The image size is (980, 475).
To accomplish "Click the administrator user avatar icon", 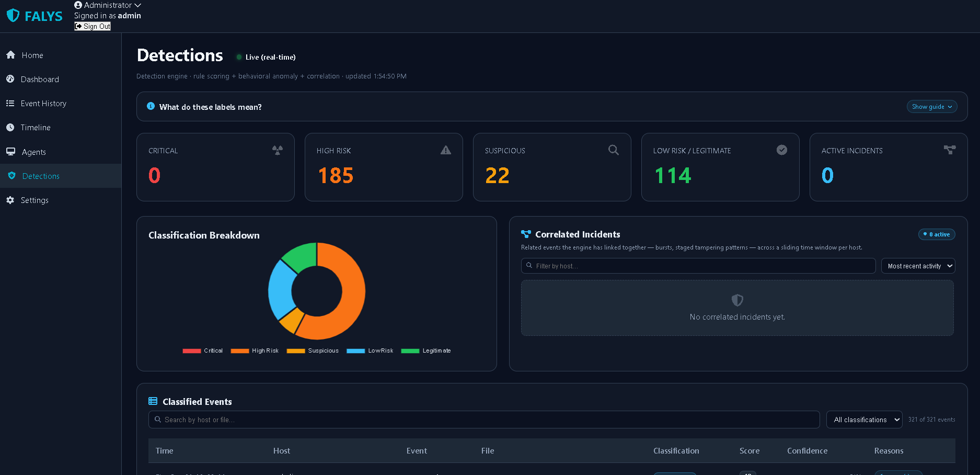I will click(x=78, y=5).
